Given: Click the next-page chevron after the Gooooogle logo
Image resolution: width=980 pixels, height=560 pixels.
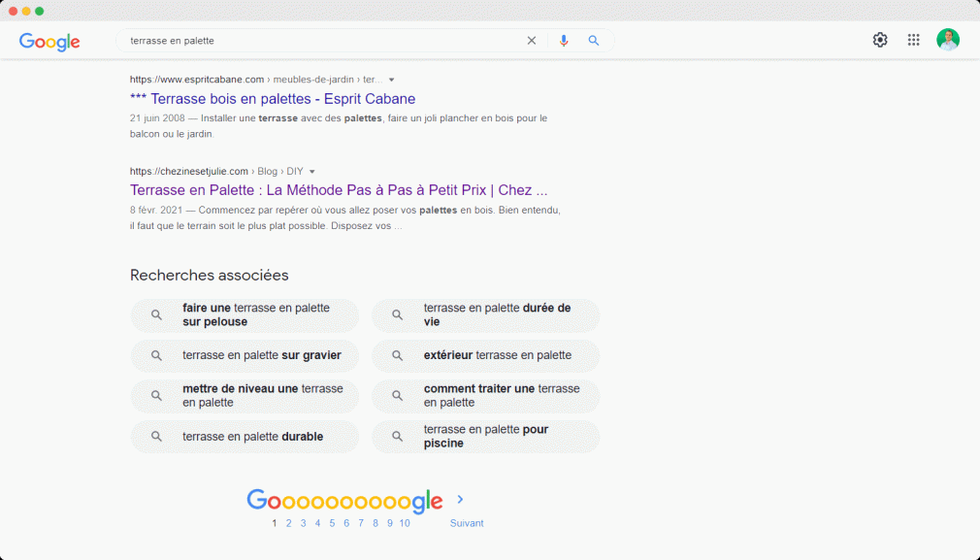Looking at the screenshot, I should tap(461, 500).
